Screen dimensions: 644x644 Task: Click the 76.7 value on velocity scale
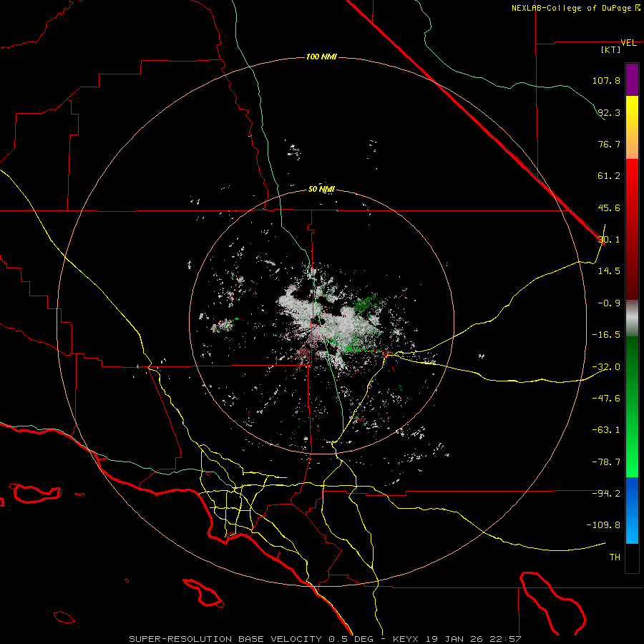point(609,144)
